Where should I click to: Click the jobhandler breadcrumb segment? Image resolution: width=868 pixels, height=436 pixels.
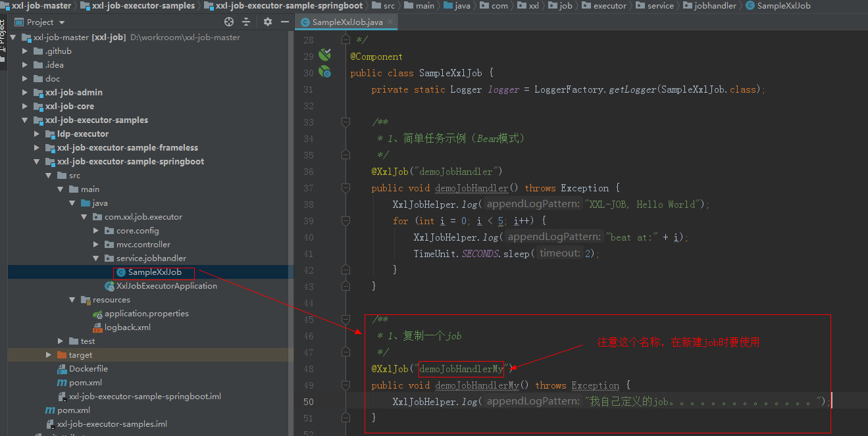click(710, 5)
